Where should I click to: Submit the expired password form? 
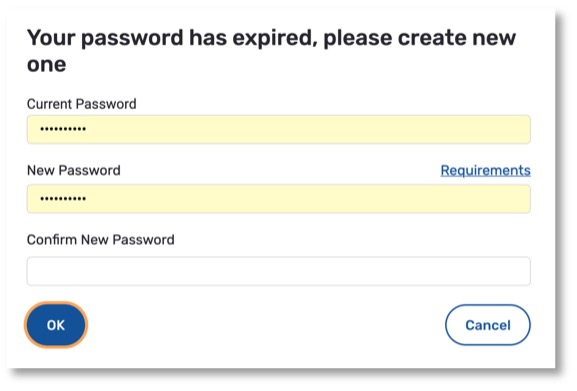click(x=56, y=325)
